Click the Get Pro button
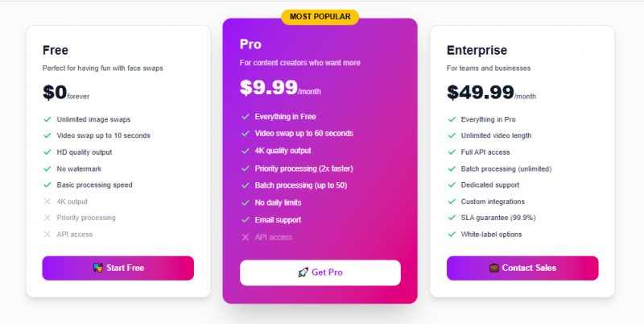The height and width of the screenshot is (324, 644). coord(320,272)
